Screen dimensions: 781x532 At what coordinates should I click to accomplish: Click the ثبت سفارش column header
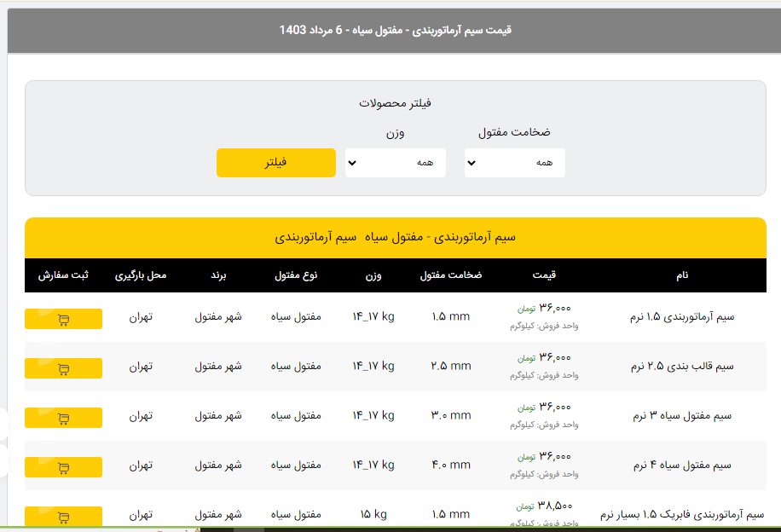64,275
